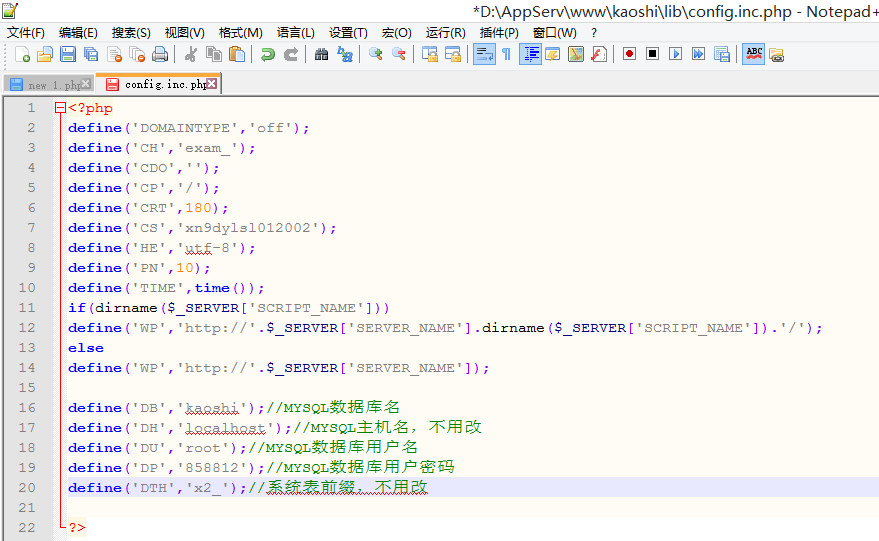
Task: Toggle synchronized vertical scrolling
Action: click(429, 54)
